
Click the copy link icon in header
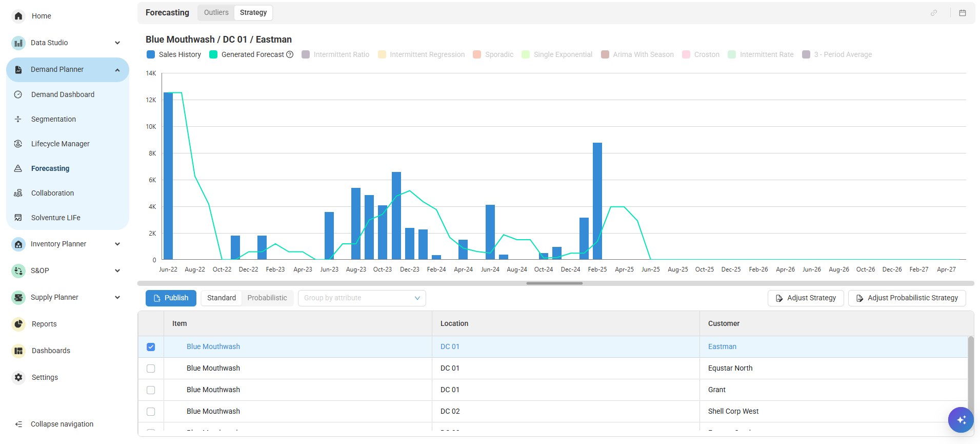[x=934, y=13]
